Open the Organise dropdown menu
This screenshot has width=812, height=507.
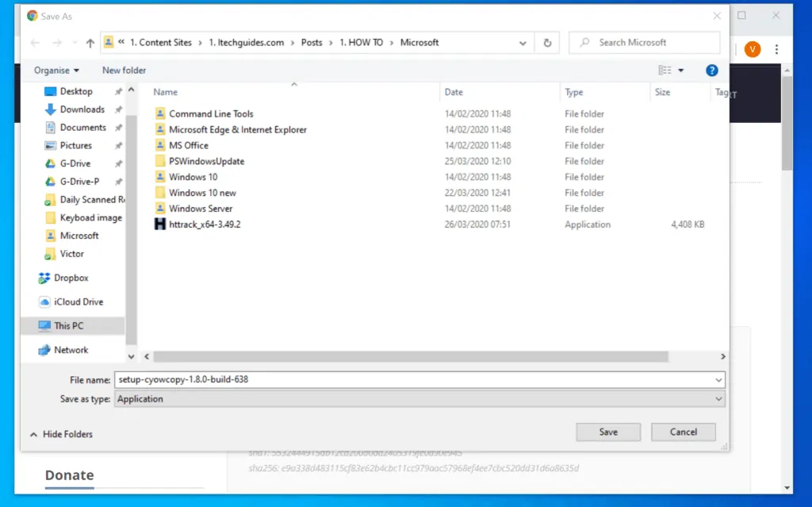[56, 71]
